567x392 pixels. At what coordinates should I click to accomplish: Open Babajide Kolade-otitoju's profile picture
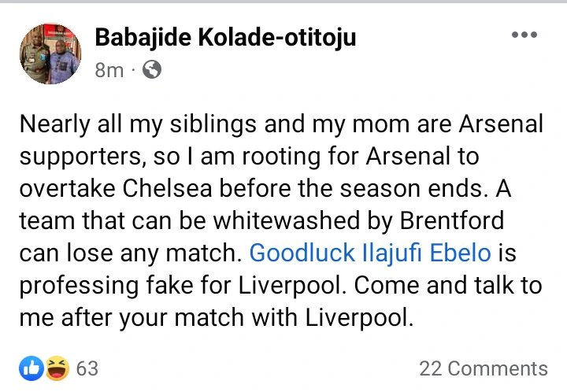(50, 54)
